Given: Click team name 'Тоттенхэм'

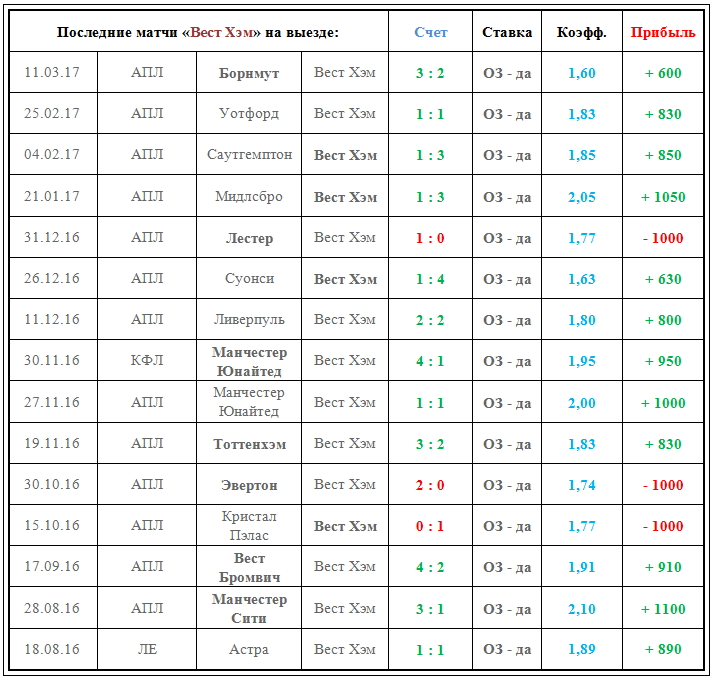Looking at the screenshot, I should coord(250,444).
